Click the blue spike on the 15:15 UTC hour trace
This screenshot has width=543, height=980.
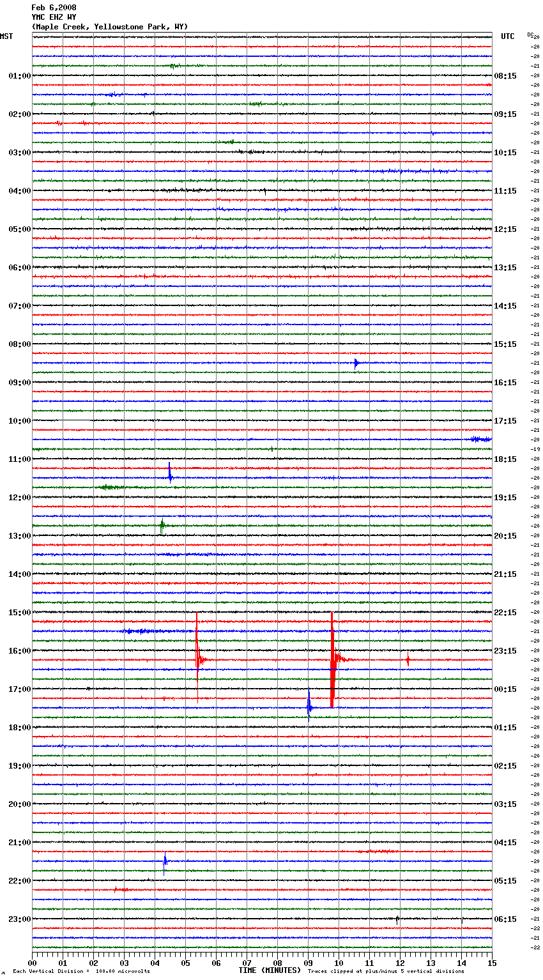coord(356,364)
